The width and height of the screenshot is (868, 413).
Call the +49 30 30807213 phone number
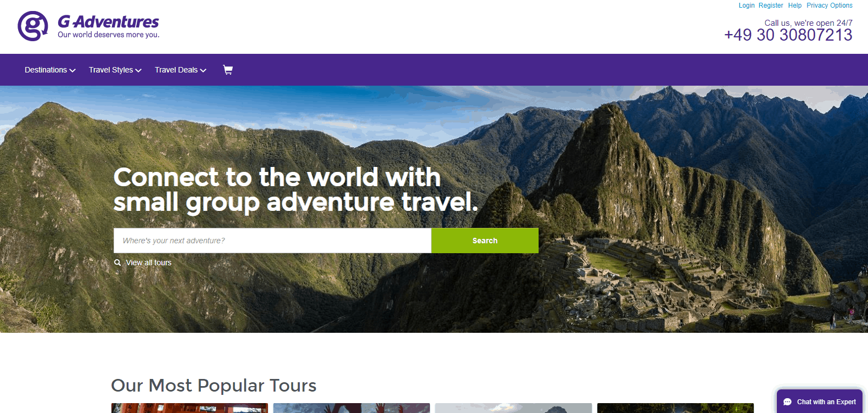pyautogui.click(x=787, y=35)
